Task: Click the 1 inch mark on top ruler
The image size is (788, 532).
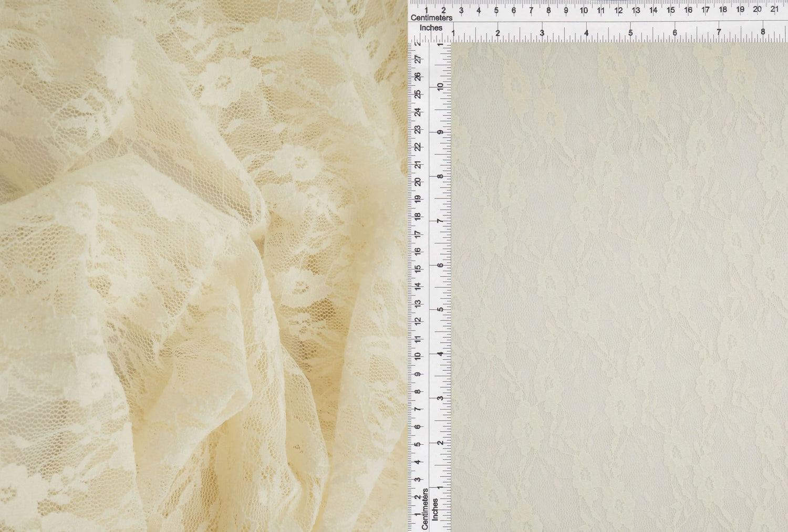Action: [453, 34]
